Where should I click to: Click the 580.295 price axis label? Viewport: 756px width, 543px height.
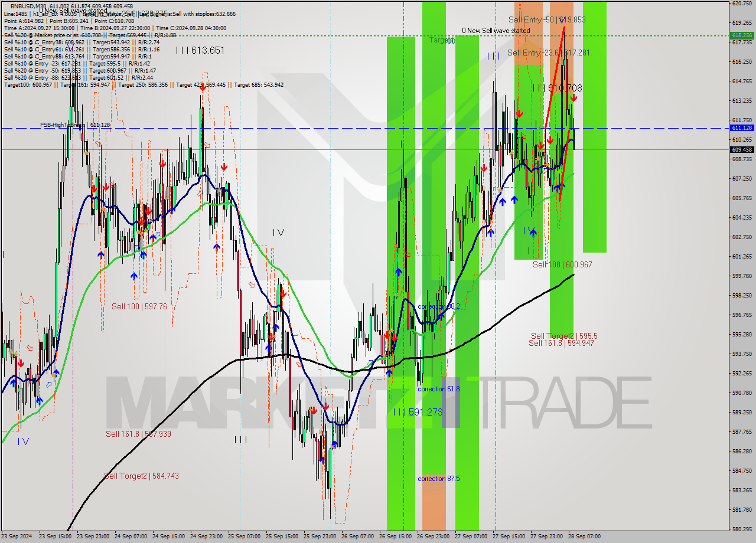coord(742,529)
